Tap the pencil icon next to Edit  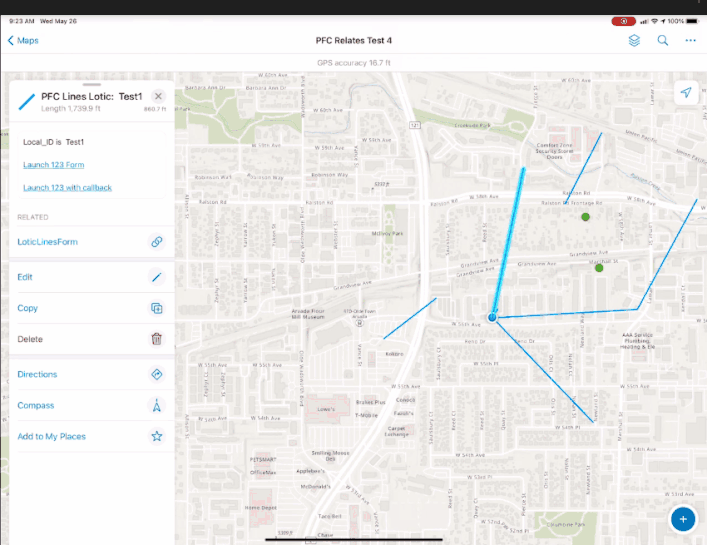(x=156, y=277)
